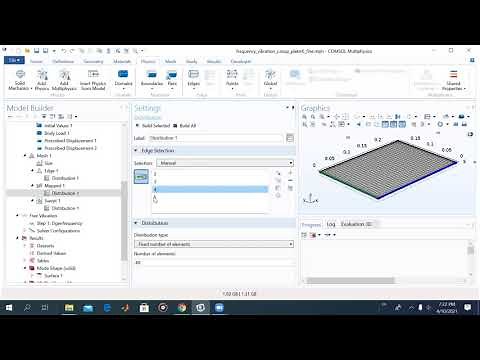Open the Boundaries ribbon dropdown

(x=152, y=80)
